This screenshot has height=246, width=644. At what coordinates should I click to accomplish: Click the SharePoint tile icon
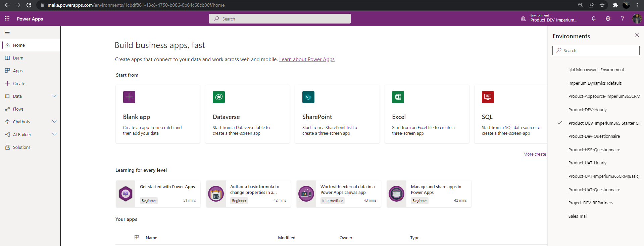coord(308,97)
